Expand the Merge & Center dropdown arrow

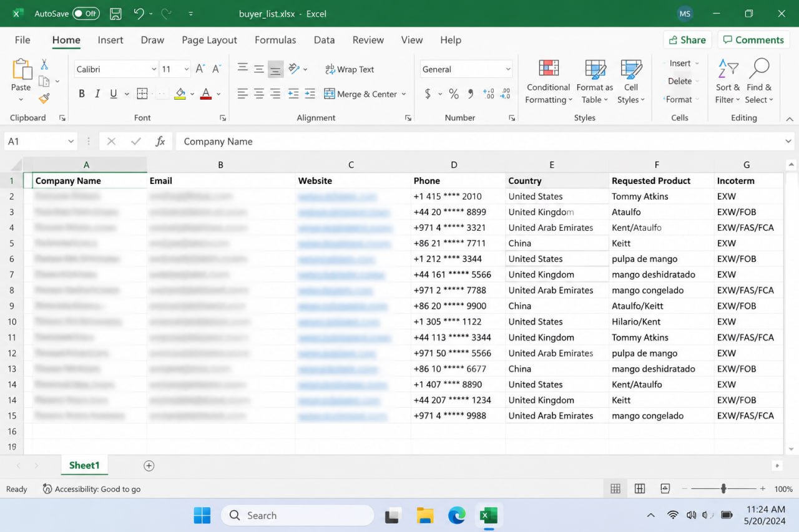[x=404, y=94]
